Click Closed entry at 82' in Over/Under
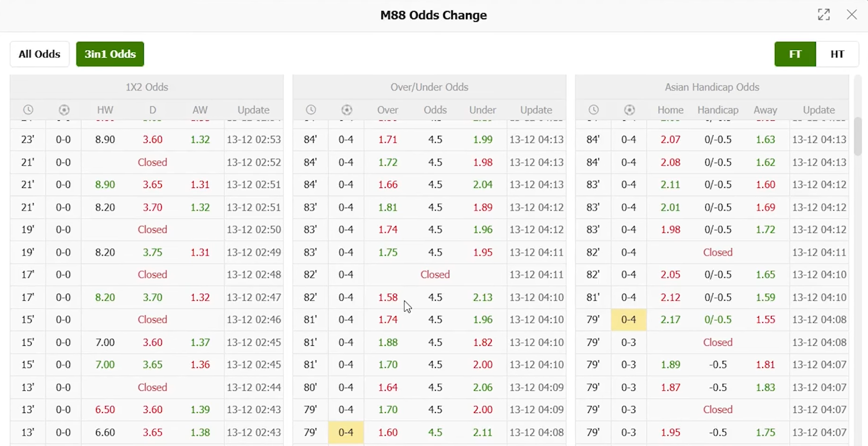 click(x=435, y=274)
